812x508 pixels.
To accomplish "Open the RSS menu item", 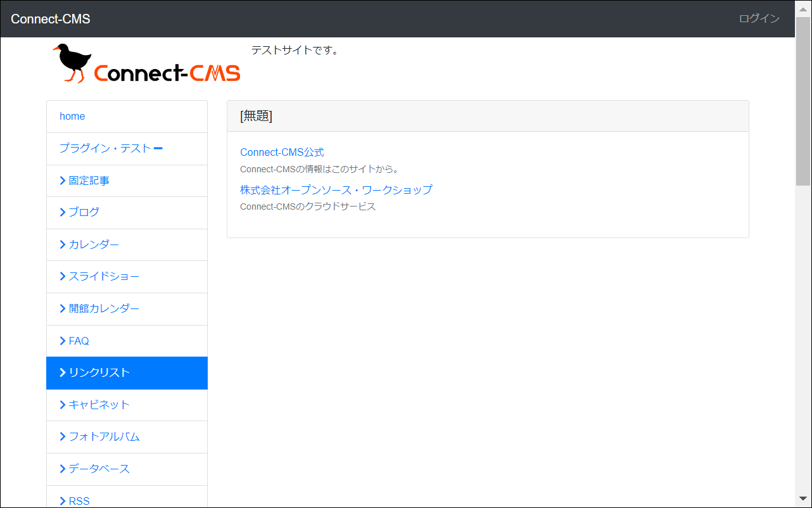I will click(x=127, y=497).
